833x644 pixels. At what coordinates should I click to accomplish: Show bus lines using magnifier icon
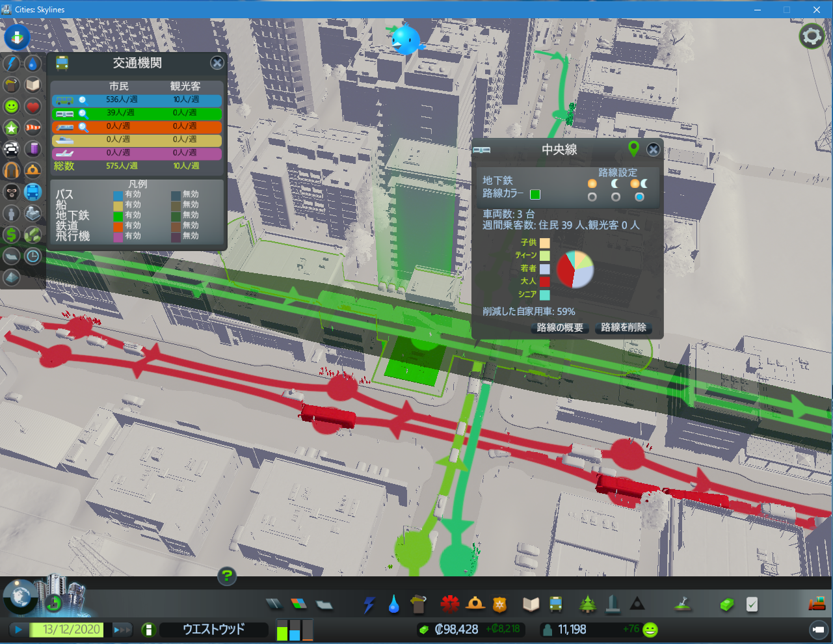83,101
